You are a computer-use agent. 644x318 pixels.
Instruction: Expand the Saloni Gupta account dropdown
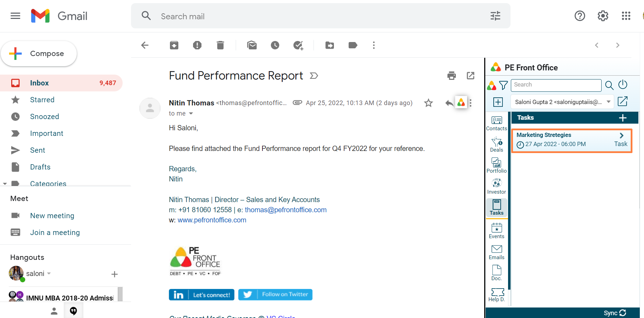coord(609,102)
